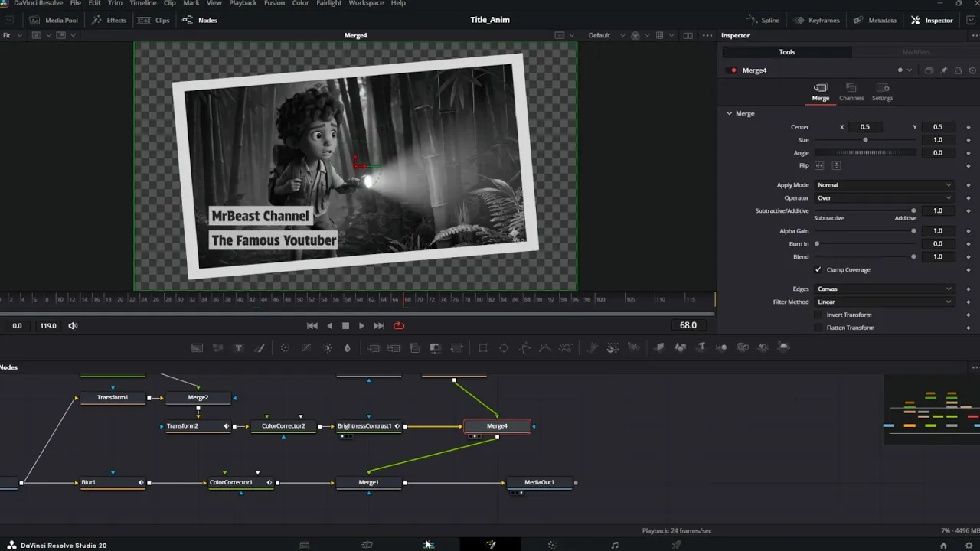The image size is (980, 551).
Task: Open the viewer Default LUT dropdown
Action: [x=606, y=36]
